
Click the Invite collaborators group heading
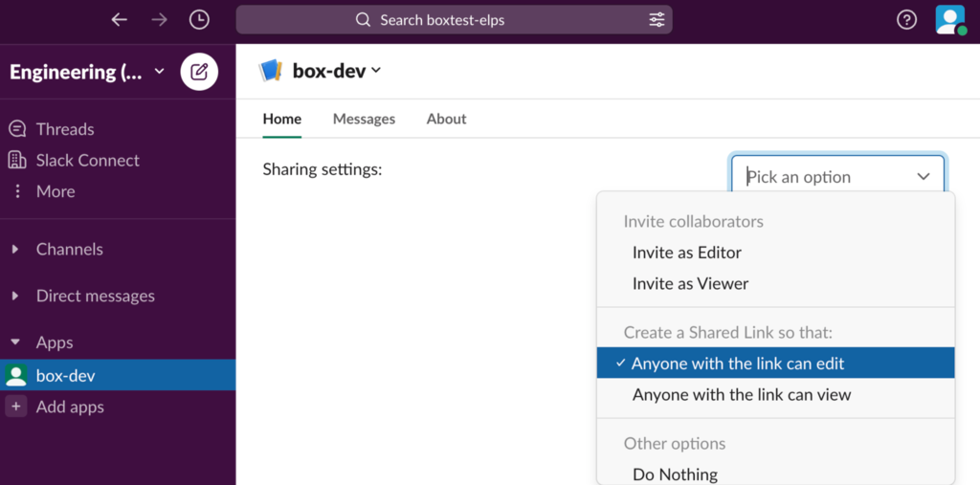tap(693, 221)
